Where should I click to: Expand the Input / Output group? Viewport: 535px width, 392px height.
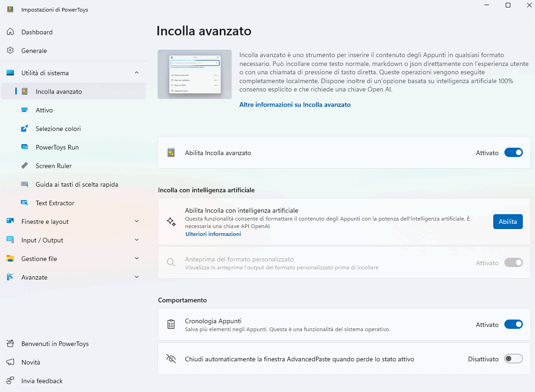coord(136,240)
